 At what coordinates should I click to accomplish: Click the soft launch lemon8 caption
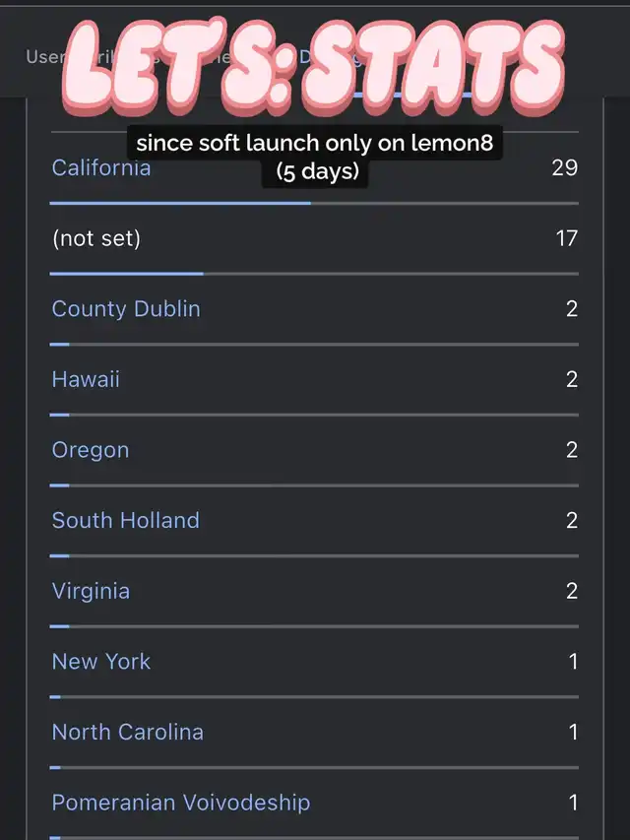[x=314, y=157]
